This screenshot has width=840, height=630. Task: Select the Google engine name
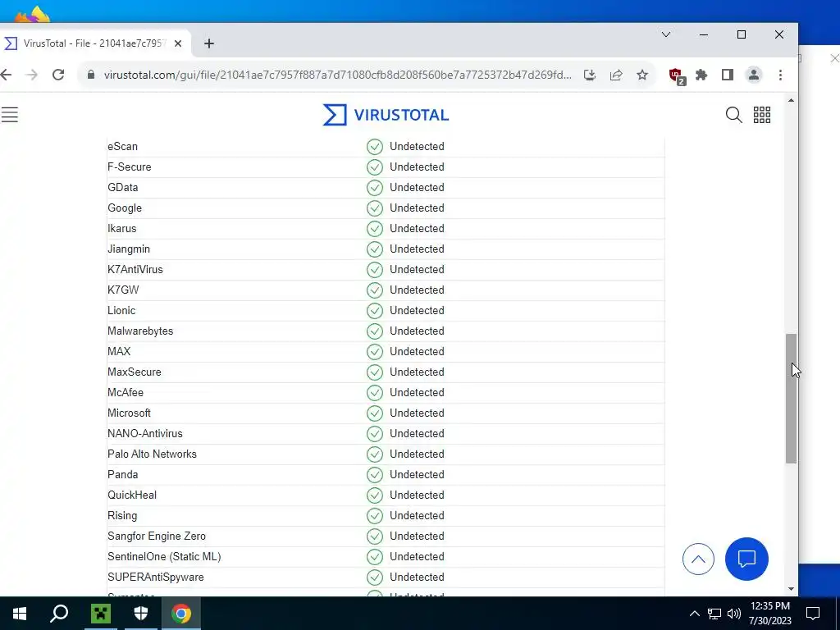[x=125, y=208]
